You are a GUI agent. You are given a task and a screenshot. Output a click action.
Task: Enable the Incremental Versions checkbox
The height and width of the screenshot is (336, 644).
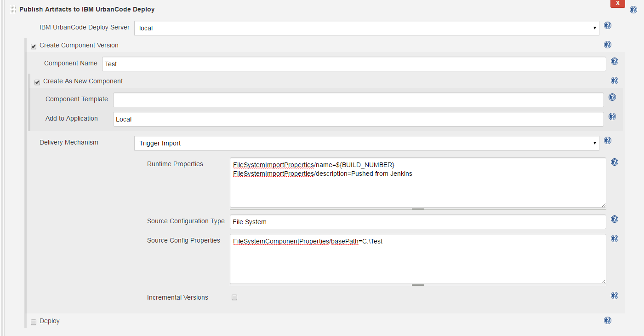click(234, 298)
